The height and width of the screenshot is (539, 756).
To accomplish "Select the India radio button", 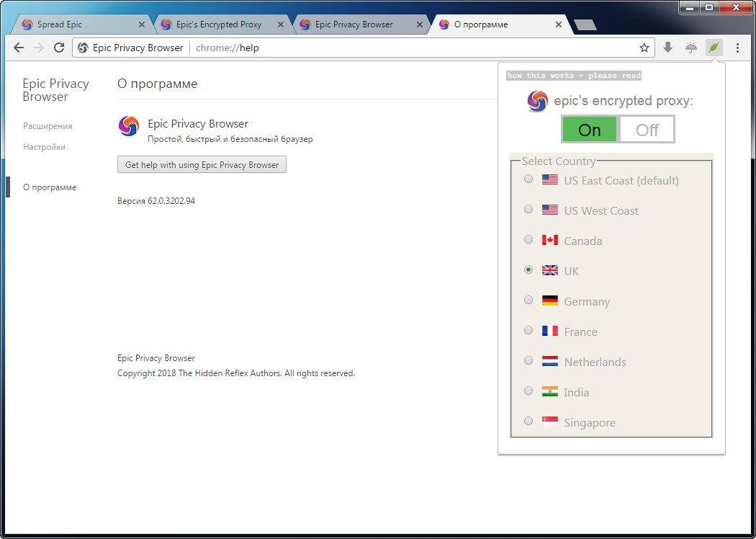I will [528, 391].
